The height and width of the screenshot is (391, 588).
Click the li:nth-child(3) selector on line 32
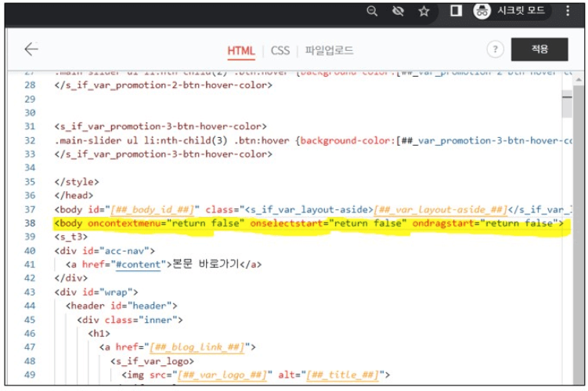(186, 141)
